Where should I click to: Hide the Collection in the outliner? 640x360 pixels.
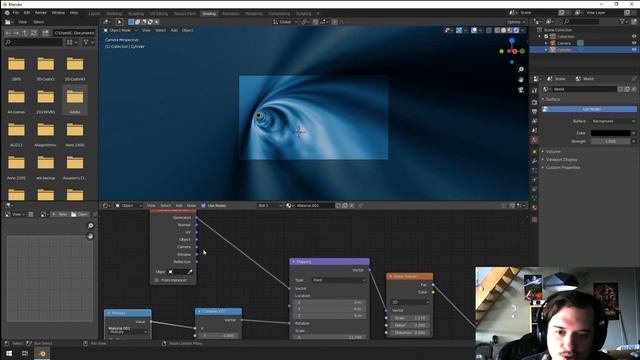tap(634, 36)
